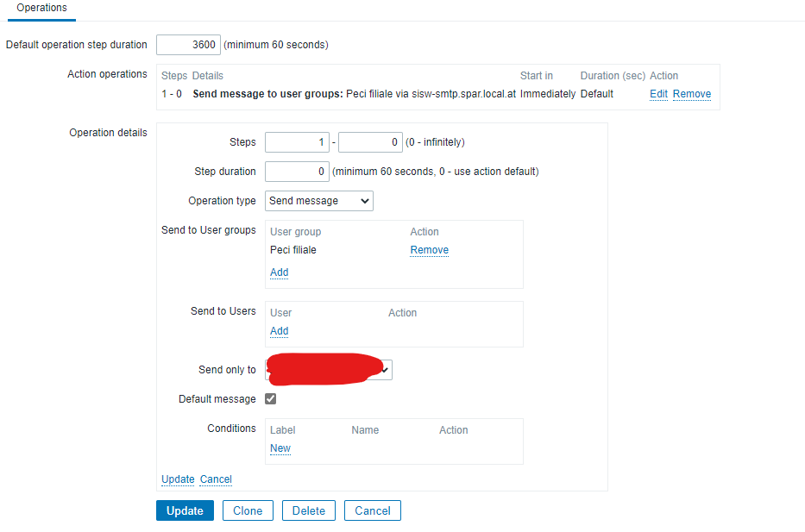Click the Steps start value field
The height and width of the screenshot is (532, 805).
(x=297, y=142)
